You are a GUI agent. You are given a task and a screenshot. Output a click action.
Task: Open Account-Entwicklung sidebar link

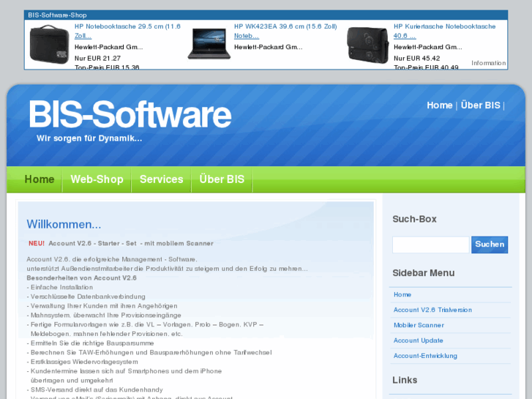click(425, 356)
